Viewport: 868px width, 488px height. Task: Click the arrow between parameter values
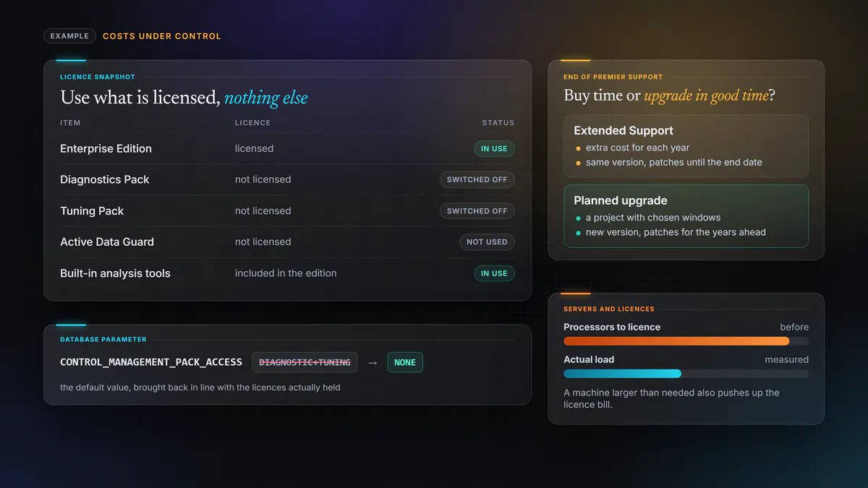[x=373, y=362]
